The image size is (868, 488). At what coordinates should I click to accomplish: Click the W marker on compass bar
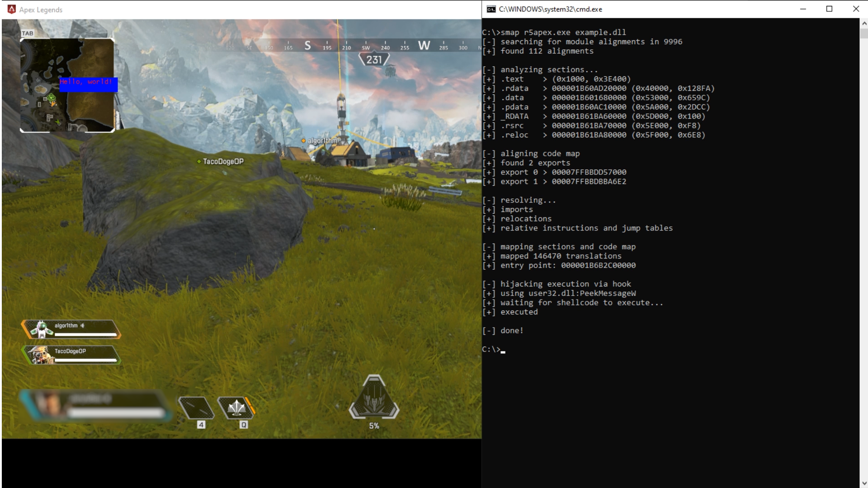(424, 45)
